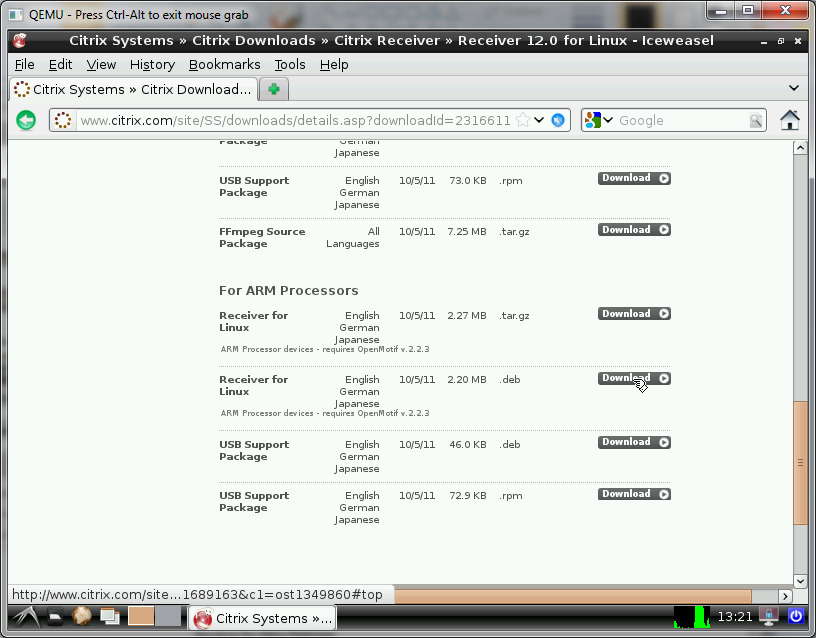
Task: Download the ARM Receiver .deb 2.20 MB
Action: [634, 378]
